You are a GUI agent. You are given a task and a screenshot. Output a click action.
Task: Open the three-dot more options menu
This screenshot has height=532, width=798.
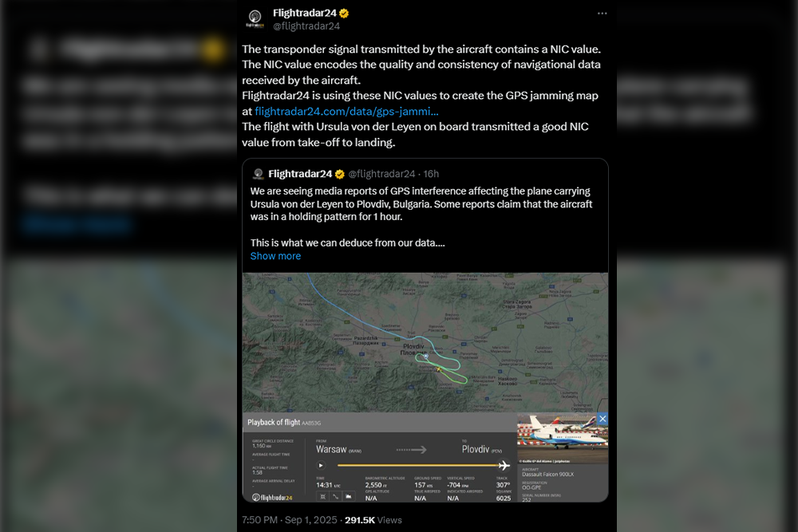click(x=602, y=14)
